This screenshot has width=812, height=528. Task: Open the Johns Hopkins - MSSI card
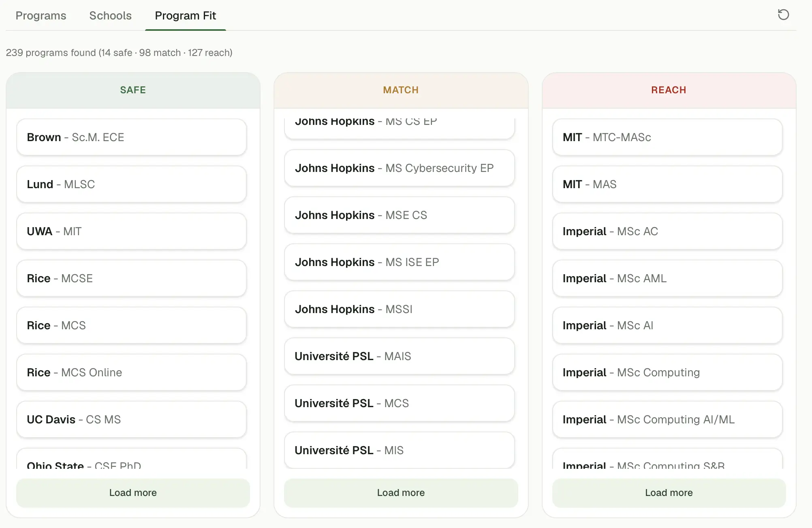(400, 309)
